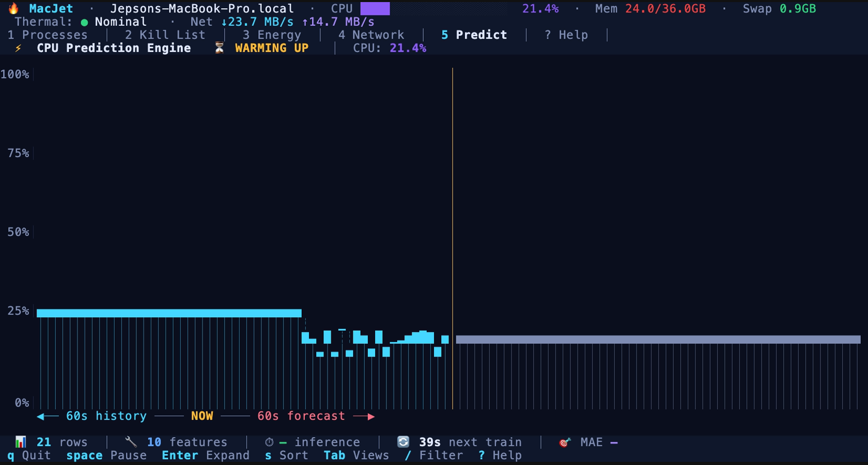Click the green thermal status dot
The image size is (868, 465).
[84, 22]
